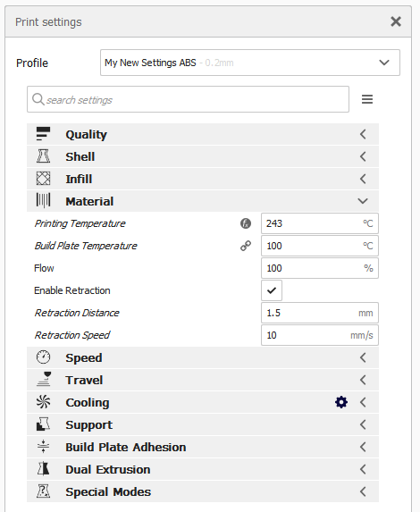Viewport: 420px width, 512px height.
Task: Click the link icon beside Build Plate Temperature
Action: (246, 246)
